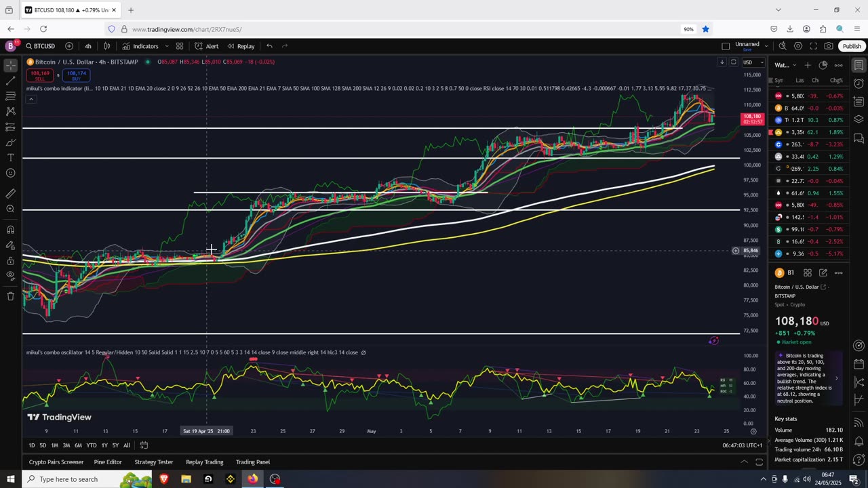This screenshot has width=868, height=488.
Task: Open the indicator templates grid icon
Action: click(180, 46)
